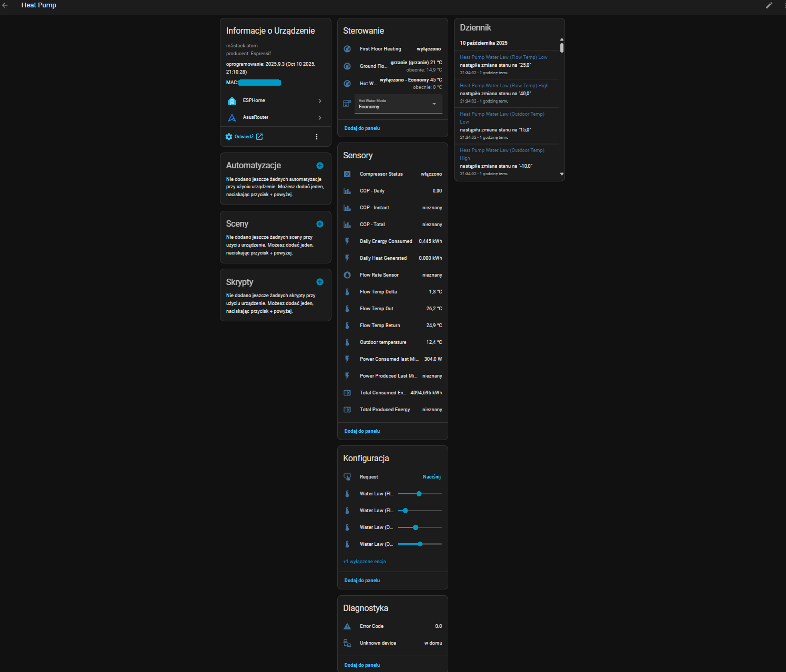
Task: Click the Hot Water Mode list icon
Action: click(347, 104)
